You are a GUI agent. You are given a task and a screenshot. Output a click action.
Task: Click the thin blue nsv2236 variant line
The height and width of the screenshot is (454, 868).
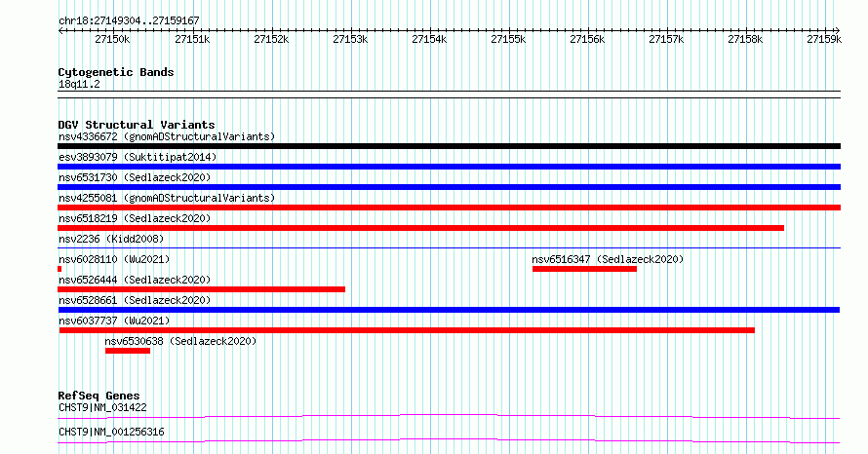click(449, 247)
